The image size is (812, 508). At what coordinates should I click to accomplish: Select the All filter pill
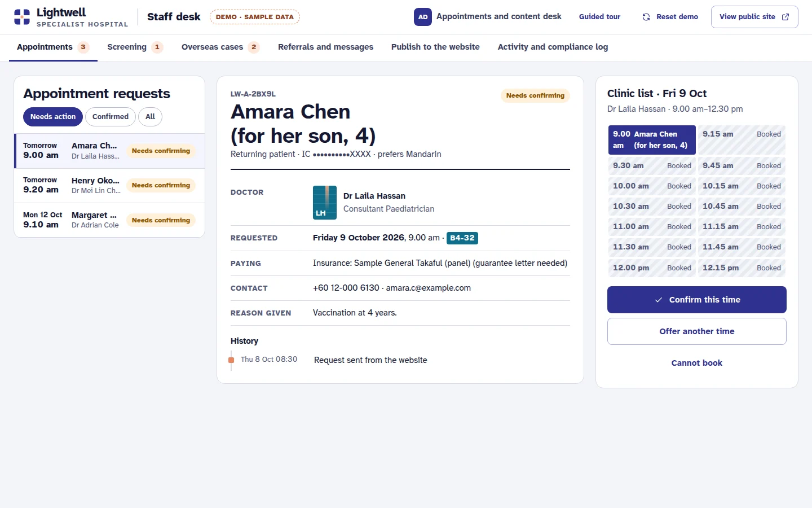coord(150,117)
